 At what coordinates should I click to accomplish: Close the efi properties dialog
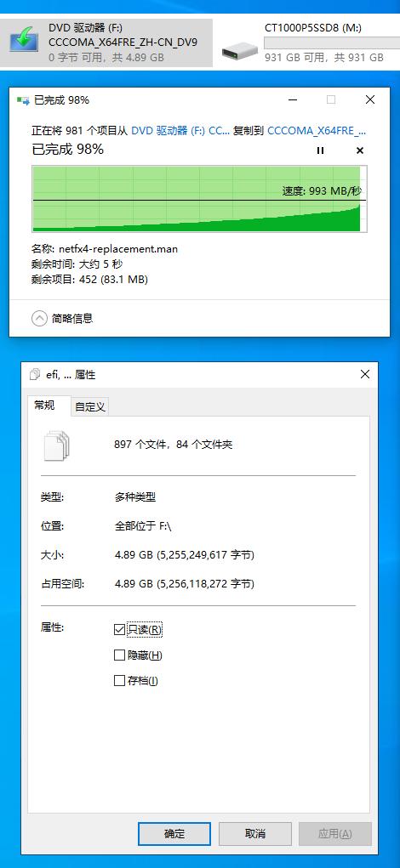pos(365,375)
